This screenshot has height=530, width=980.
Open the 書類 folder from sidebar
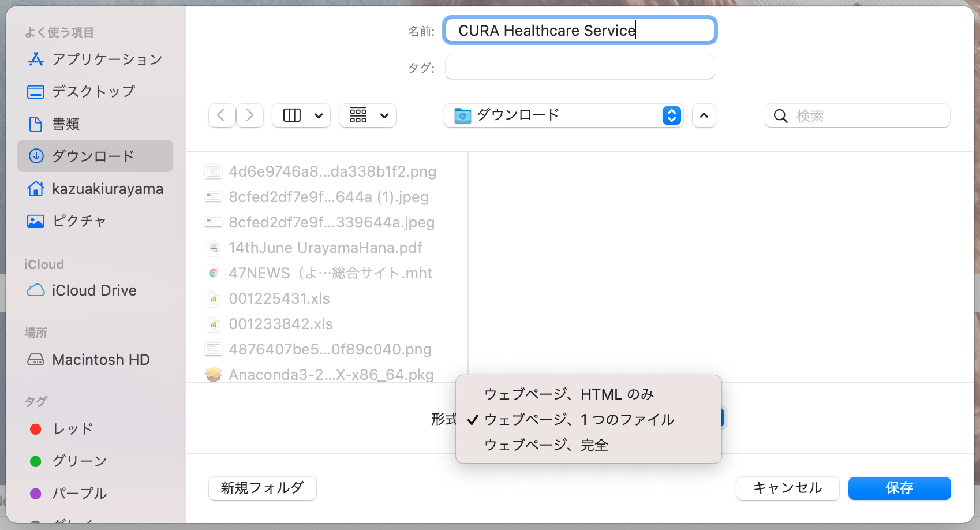tap(65, 124)
